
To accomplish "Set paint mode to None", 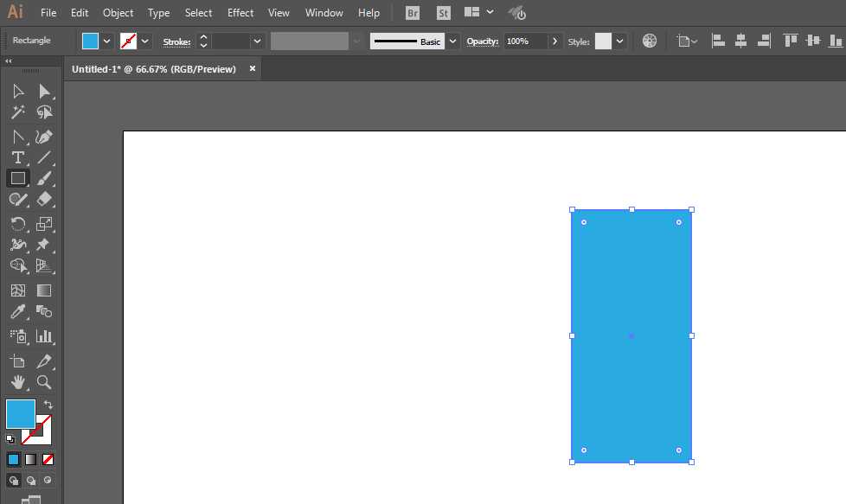I will click(x=48, y=459).
